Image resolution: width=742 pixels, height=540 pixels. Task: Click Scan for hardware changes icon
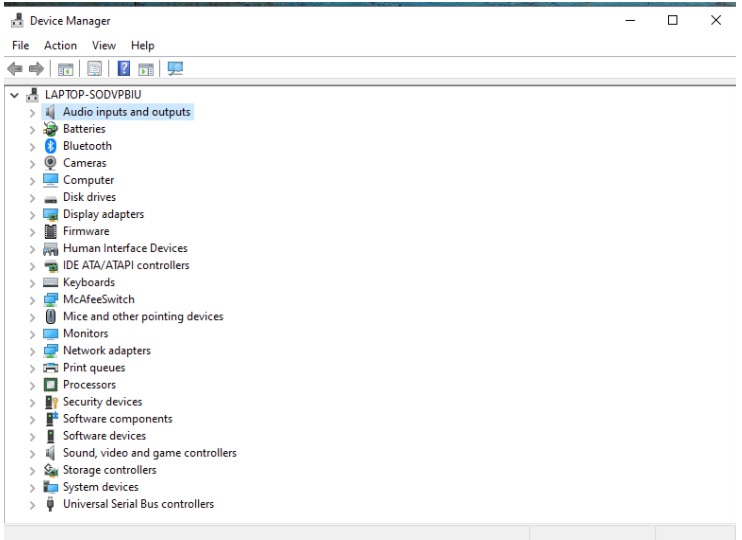[175, 69]
